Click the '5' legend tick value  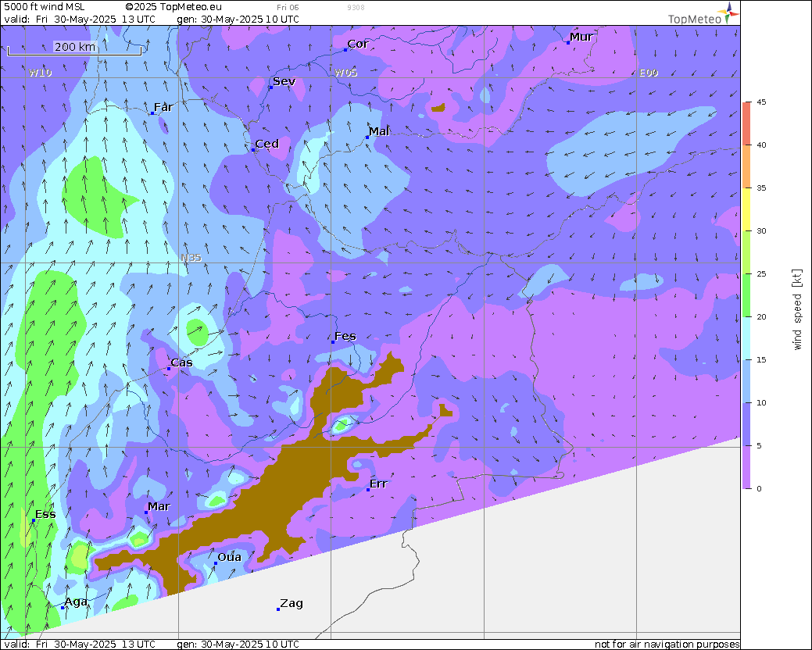coord(759,446)
